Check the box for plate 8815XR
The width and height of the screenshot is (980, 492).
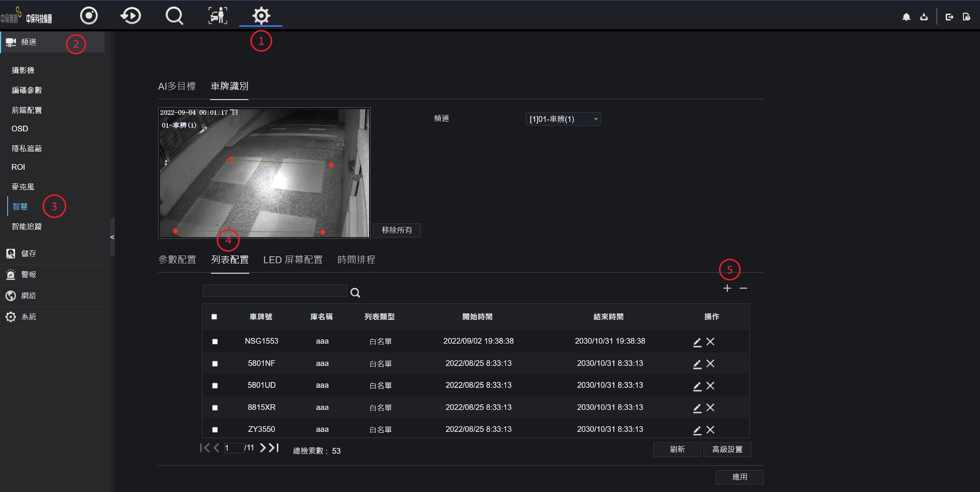(x=215, y=408)
